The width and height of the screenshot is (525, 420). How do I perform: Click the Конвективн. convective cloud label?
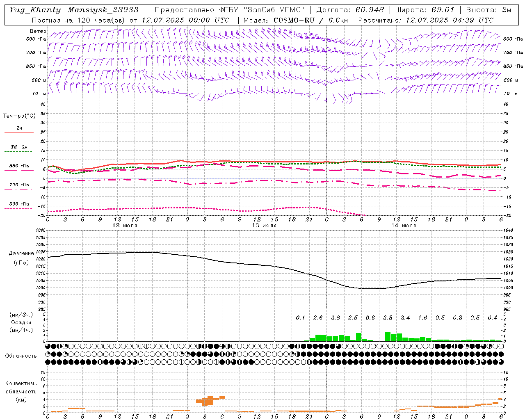(x=21, y=383)
